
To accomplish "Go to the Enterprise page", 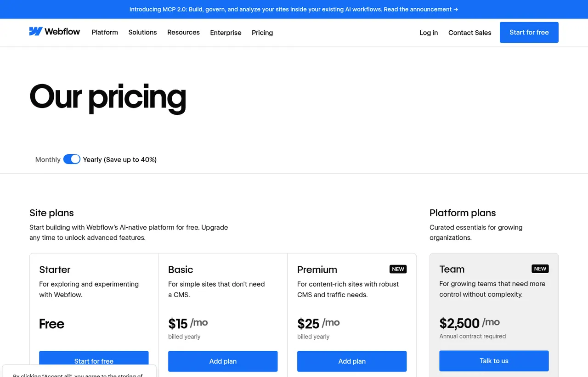I will coord(226,33).
